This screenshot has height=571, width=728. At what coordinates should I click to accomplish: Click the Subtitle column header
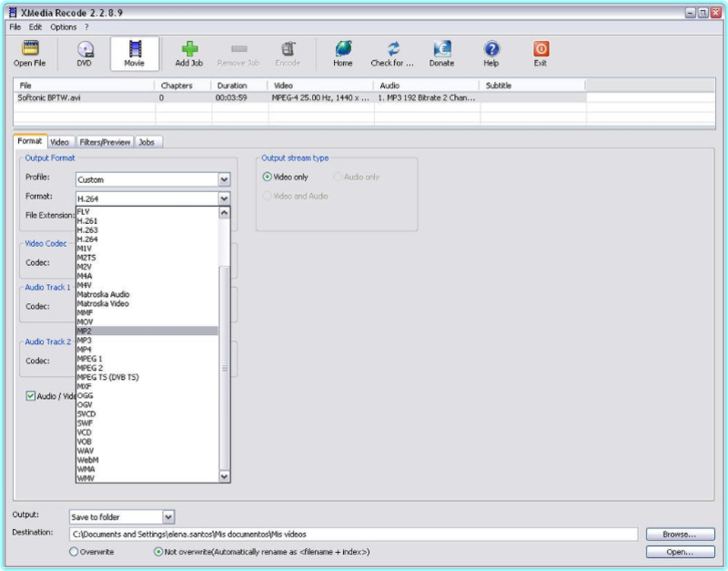tap(532, 86)
